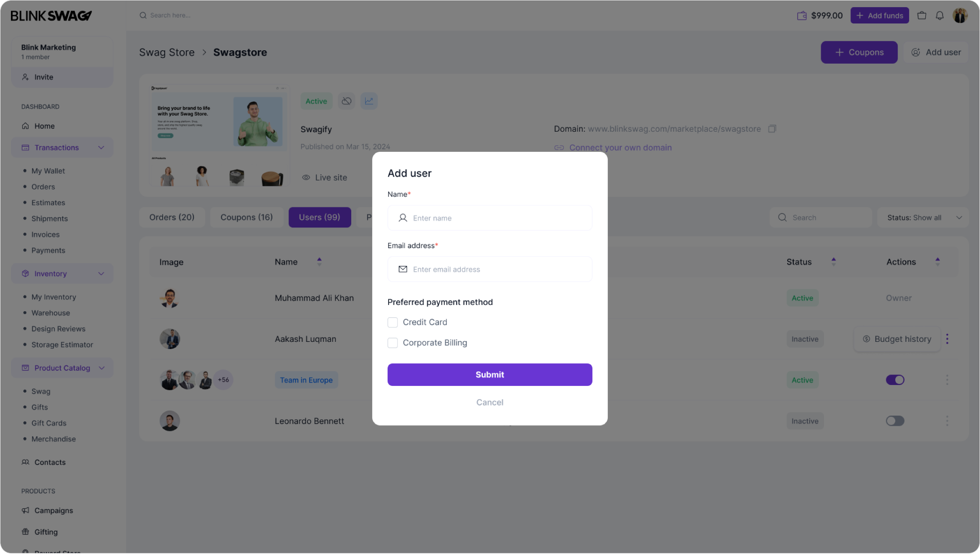Click the link/copy domain icon
Image resolution: width=980 pixels, height=554 pixels.
pos(772,129)
